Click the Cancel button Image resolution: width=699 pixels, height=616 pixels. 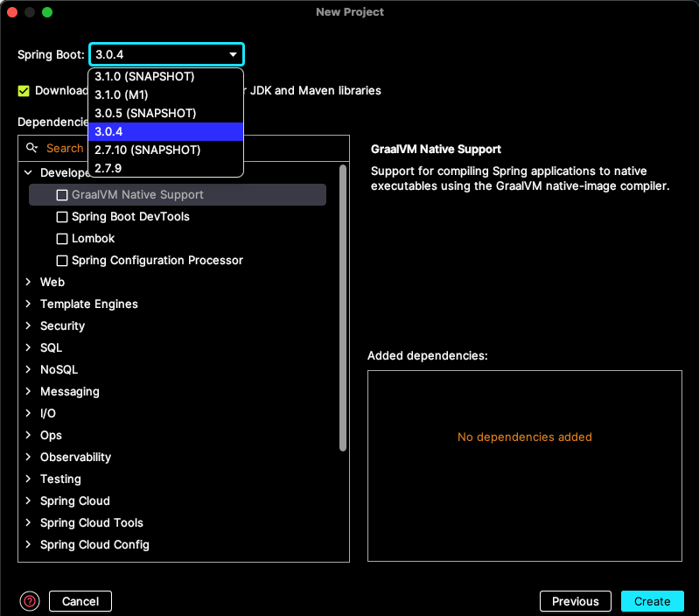coord(80,601)
